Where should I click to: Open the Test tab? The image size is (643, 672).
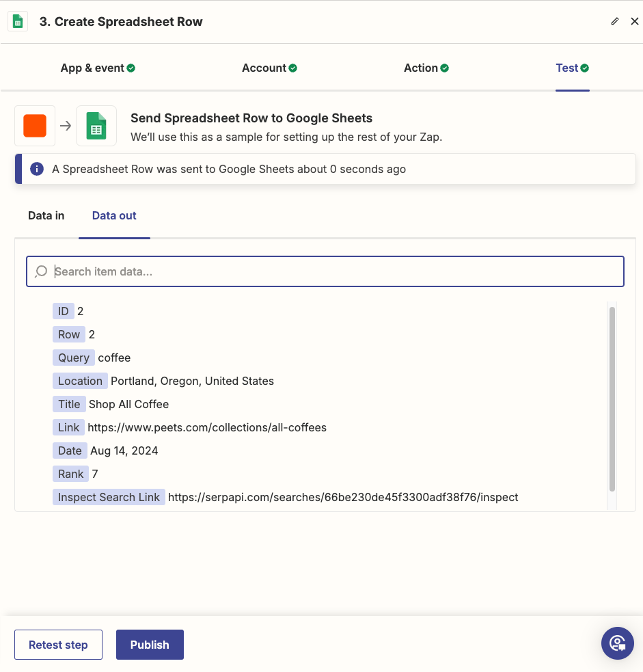click(x=572, y=68)
